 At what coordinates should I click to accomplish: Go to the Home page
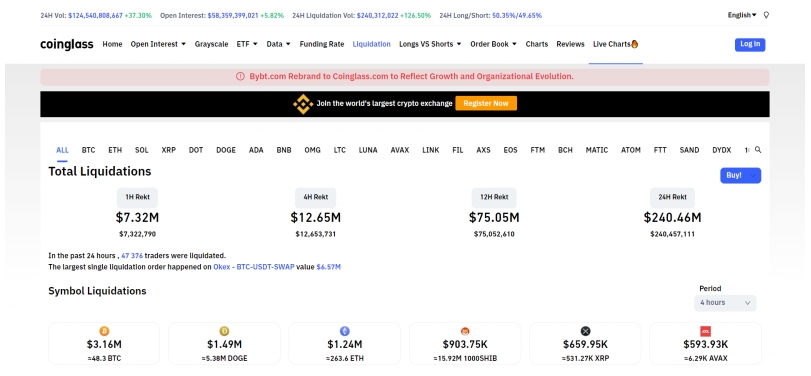point(112,44)
